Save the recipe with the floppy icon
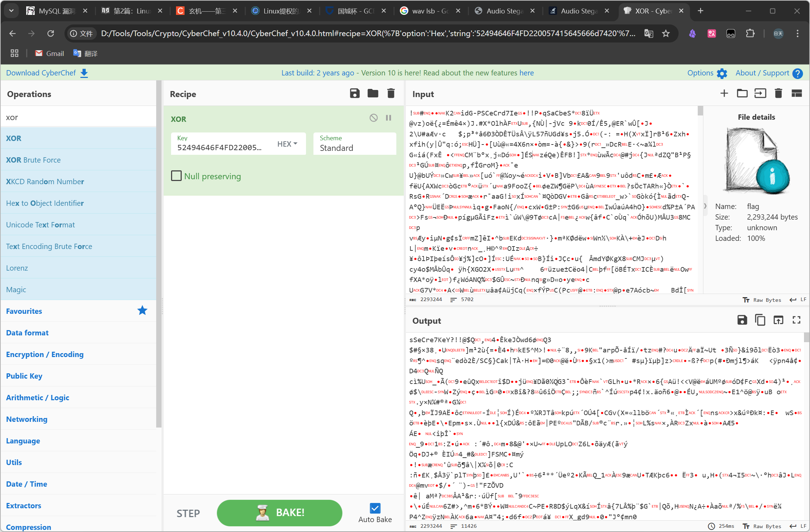The height and width of the screenshot is (532, 810). [x=355, y=94]
